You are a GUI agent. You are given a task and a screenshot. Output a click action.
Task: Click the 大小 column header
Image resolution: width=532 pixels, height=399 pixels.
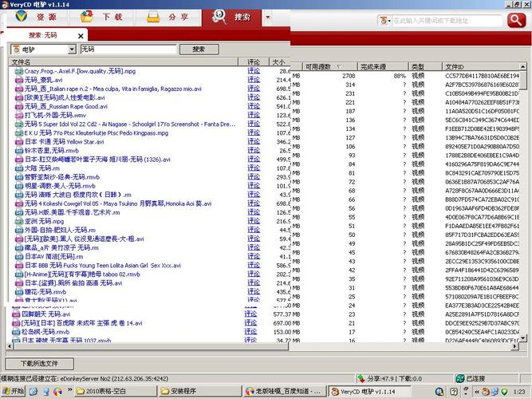[280, 61]
